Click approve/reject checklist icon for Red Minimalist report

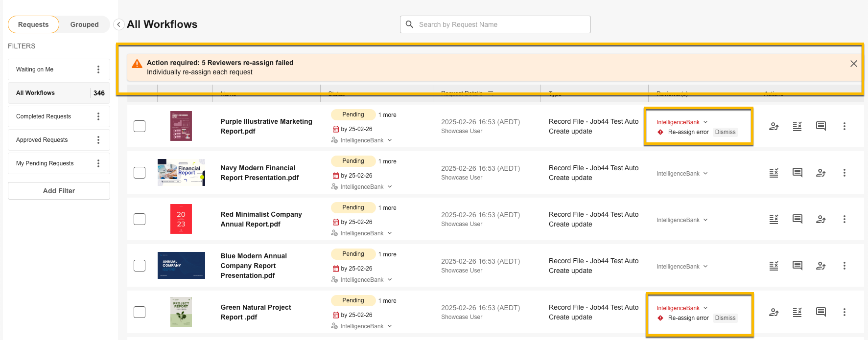coord(774,219)
